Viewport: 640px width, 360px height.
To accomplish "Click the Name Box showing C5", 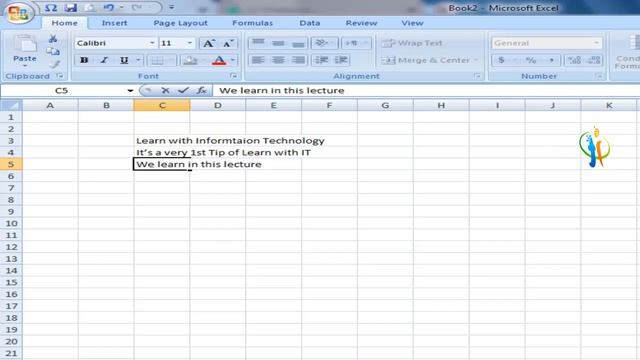I will (62, 91).
